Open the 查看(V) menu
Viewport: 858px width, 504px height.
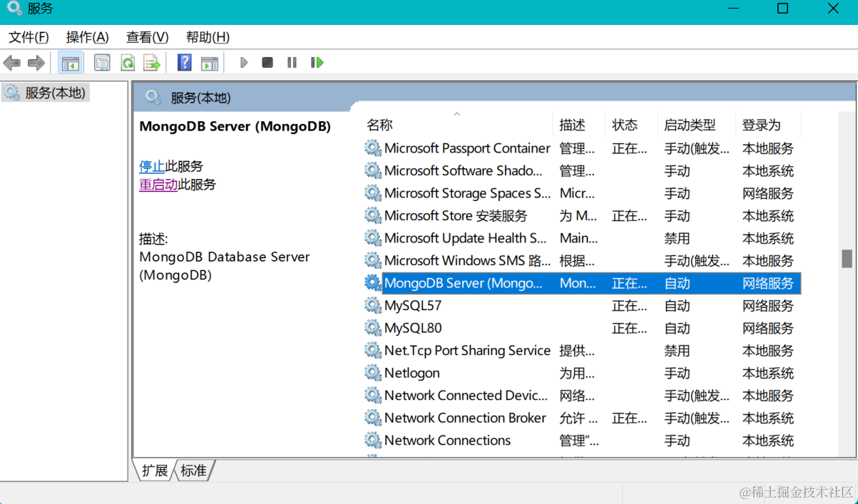click(x=147, y=37)
